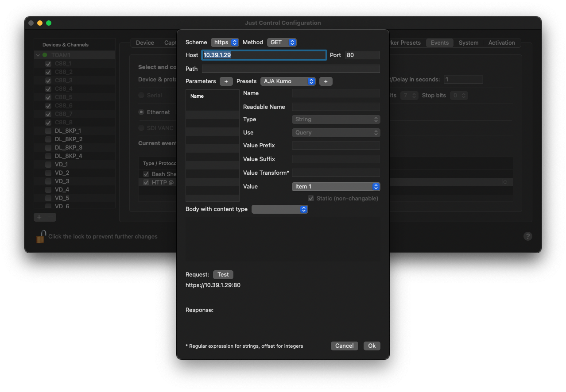This screenshot has height=392, width=566.
Task: Open the help question mark button
Action: click(x=527, y=236)
